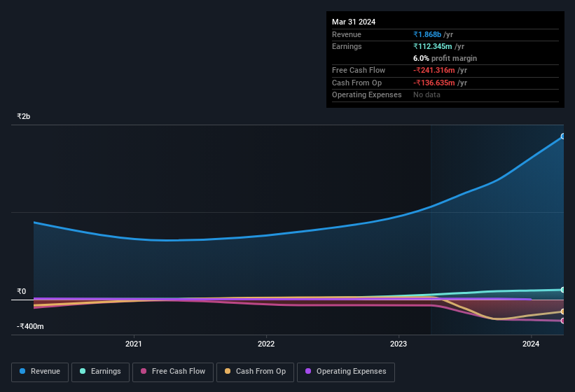575x392 pixels.
Task: Toggle the Free Cash Flow legend button
Action: [x=173, y=372]
